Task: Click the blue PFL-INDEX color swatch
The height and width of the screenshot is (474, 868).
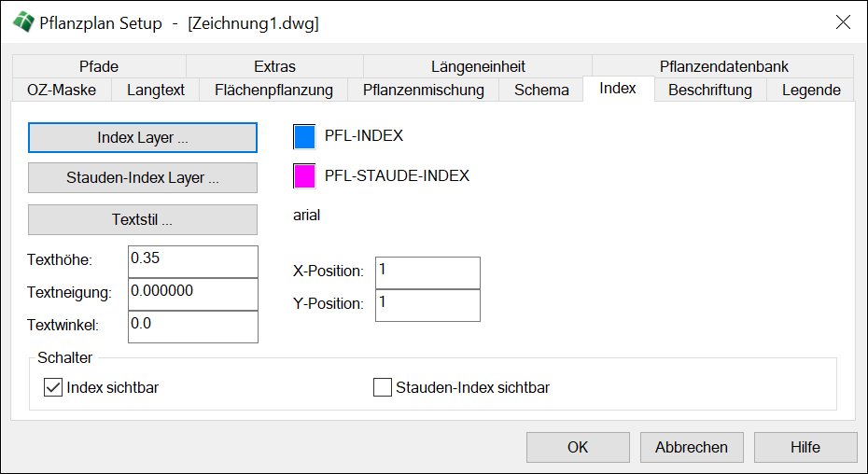Action: tap(304, 137)
